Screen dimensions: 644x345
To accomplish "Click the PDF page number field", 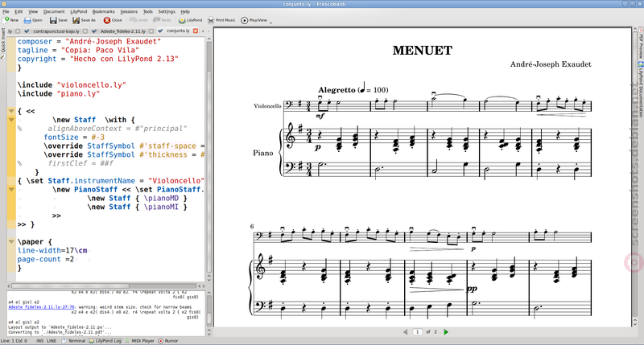I will click(x=417, y=332).
